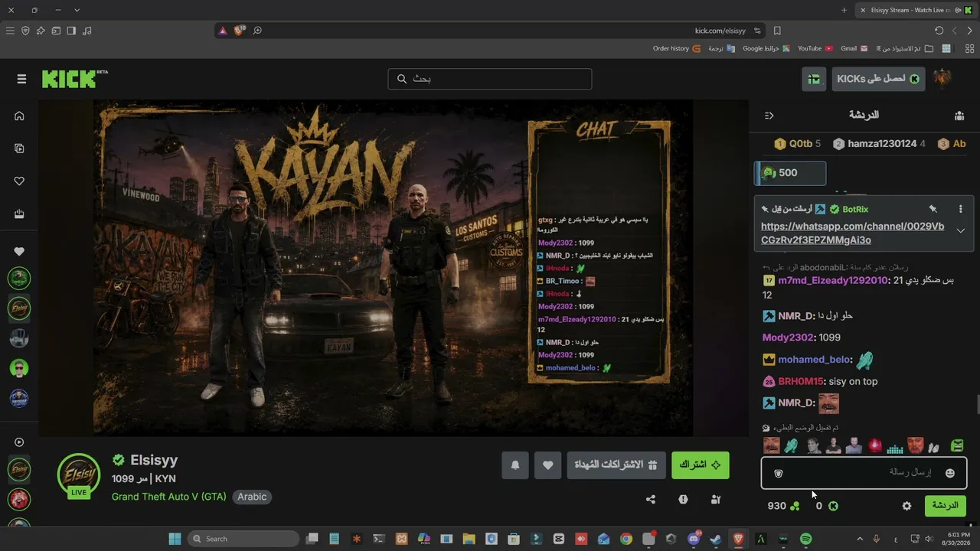Reload the page

tap(939, 31)
